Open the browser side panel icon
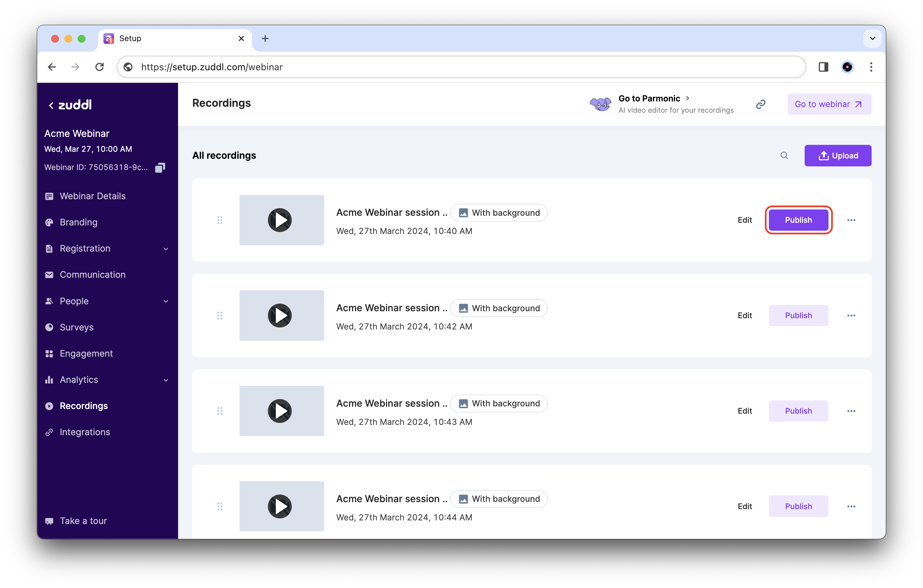This screenshot has width=923, height=588. [823, 67]
